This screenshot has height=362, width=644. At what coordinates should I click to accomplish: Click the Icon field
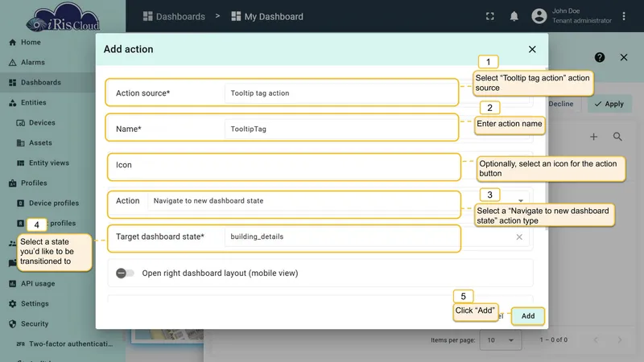pos(284,167)
